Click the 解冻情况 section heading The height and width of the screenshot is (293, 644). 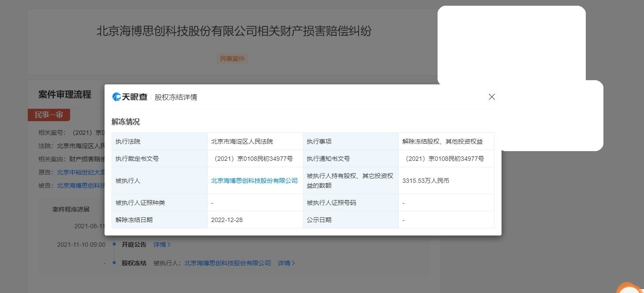coord(126,122)
